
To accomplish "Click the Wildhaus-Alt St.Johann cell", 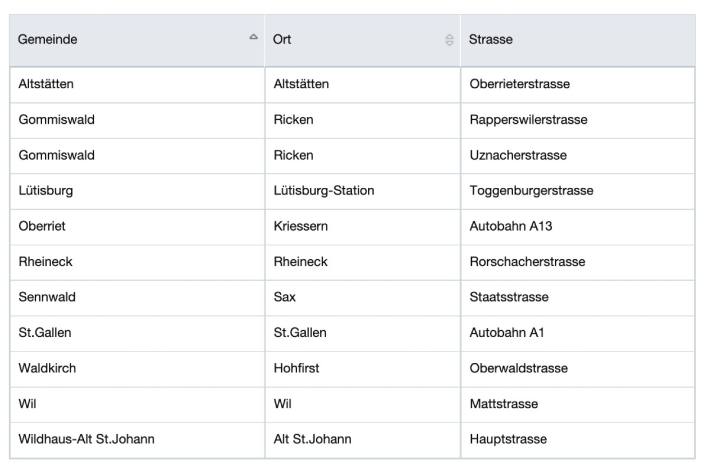I will (x=137, y=440).
